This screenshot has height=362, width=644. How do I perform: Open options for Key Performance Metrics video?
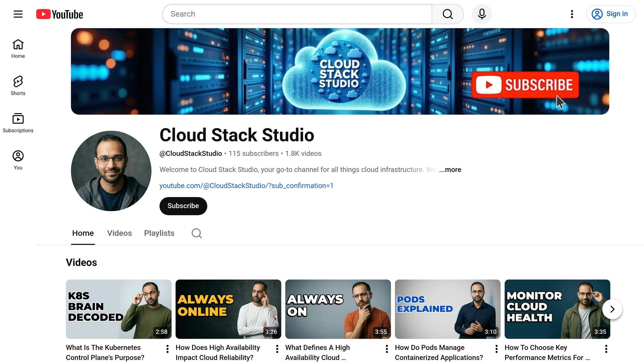(606, 349)
